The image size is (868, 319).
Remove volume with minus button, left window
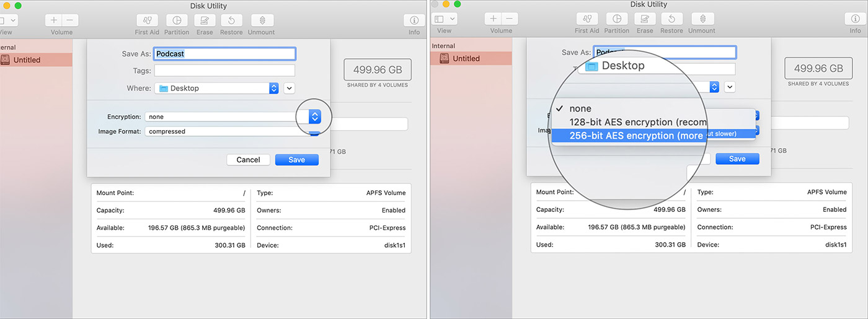pos(69,20)
